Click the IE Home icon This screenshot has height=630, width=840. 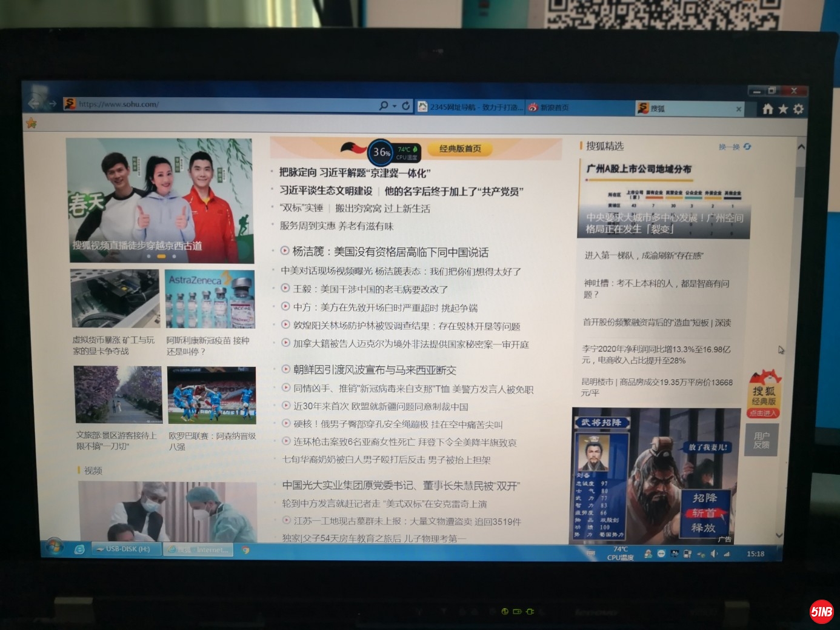767,109
